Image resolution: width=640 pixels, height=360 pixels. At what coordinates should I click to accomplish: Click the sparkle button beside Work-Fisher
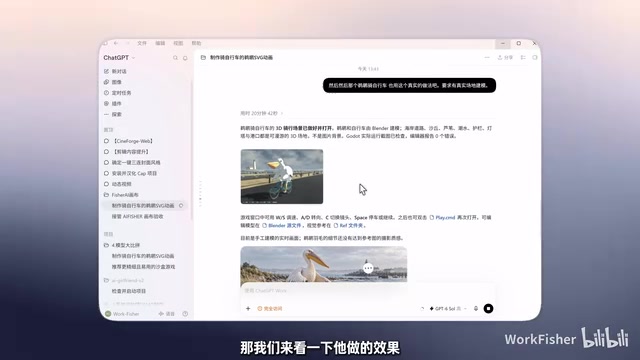[167, 314]
